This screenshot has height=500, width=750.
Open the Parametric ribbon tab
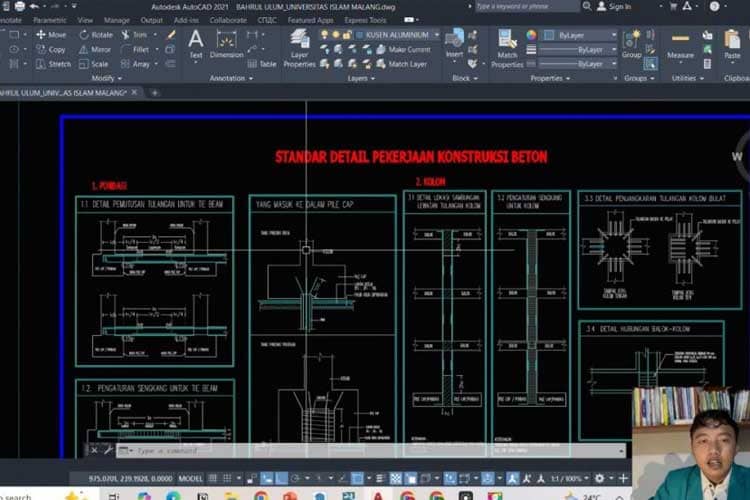50,20
